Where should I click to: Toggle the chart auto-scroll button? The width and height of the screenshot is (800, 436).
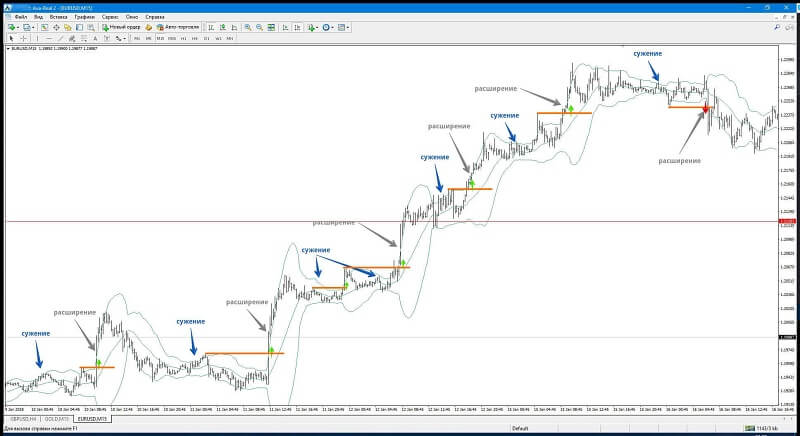point(285,28)
